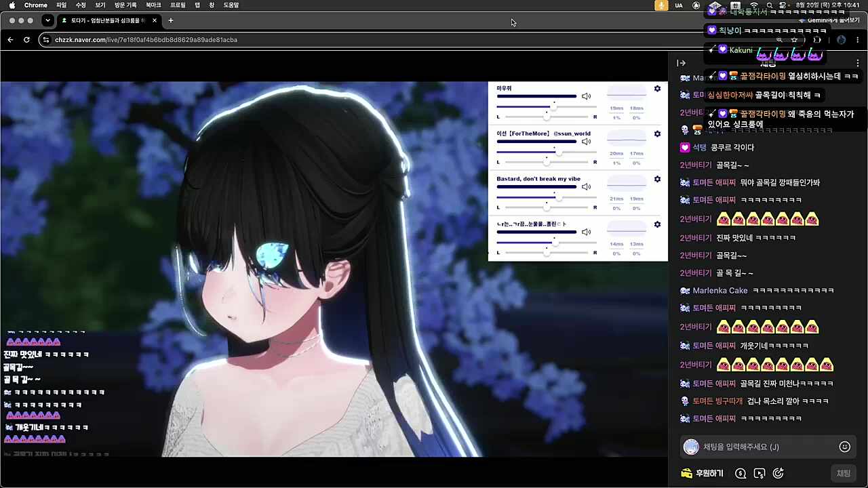Open the date and time in menu bar
The image size is (868, 488).
tap(827, 5)
